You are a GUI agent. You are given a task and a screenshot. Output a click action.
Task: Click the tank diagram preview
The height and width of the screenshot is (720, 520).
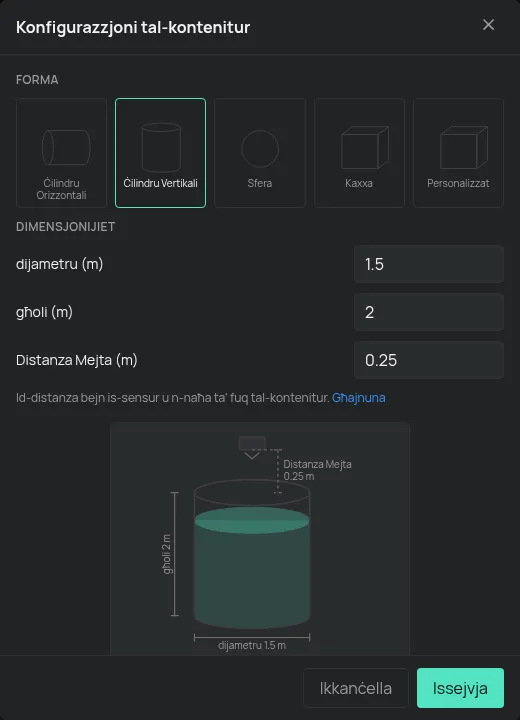[260, 539]
